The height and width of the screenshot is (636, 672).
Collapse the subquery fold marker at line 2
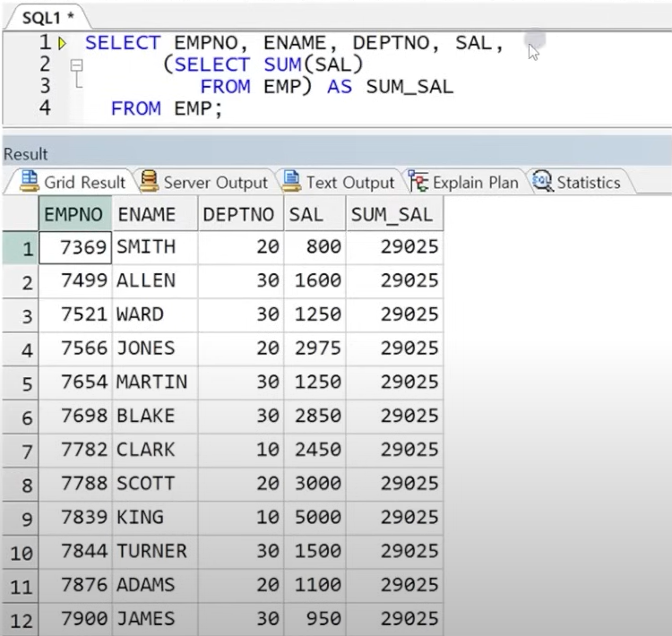77,65
